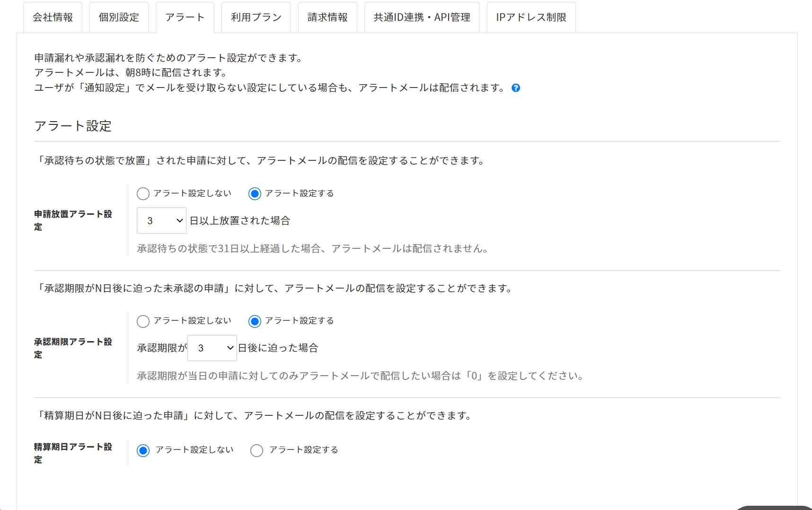Select the アラート tab
Image resolution: width=812 pixels, height=510 pixels.
click(185, 18)
